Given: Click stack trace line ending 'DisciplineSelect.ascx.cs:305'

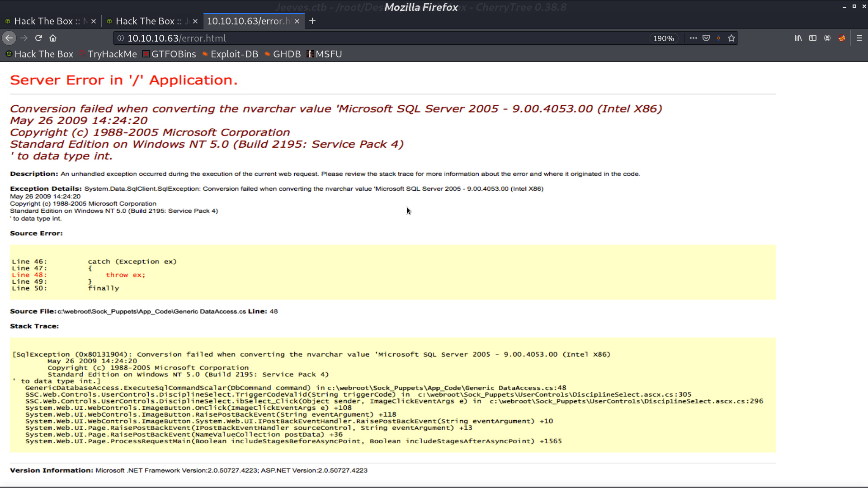Looking at the screenshot, I should pos(358,394).
